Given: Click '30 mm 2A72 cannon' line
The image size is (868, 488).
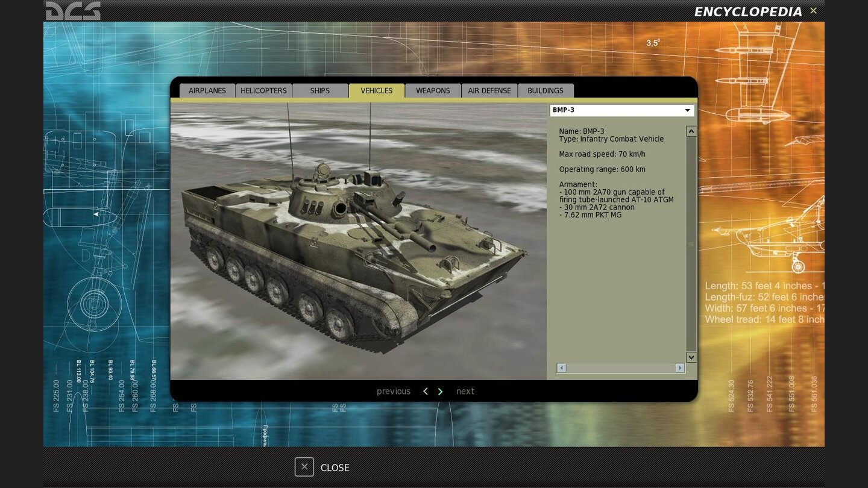Looking at the screenshot, I should coord(597,207).
